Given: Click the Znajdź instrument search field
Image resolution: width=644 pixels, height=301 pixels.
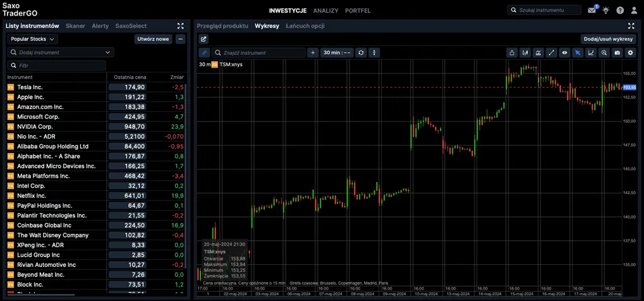Looking at the screenshot, I should (x=258, y=52).
